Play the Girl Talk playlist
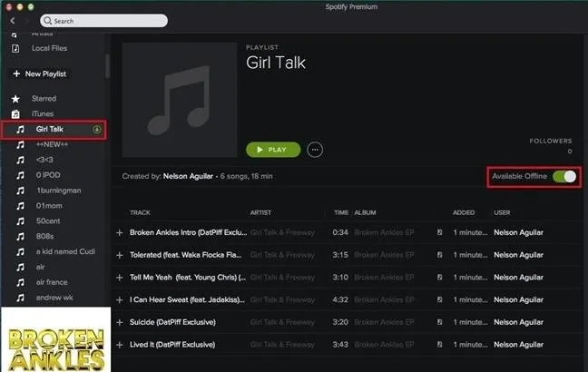The width and height of the screenshot is (588, 372). click(x=273, y=150)
